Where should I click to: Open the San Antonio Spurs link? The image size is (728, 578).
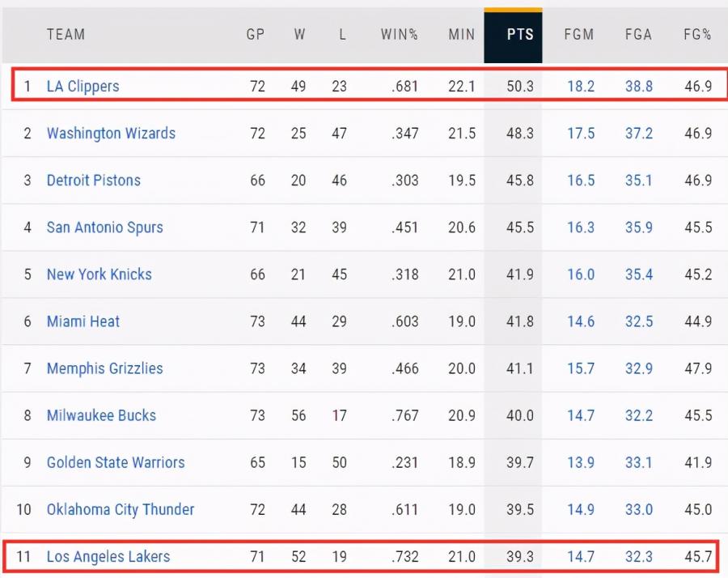point(105,227)
